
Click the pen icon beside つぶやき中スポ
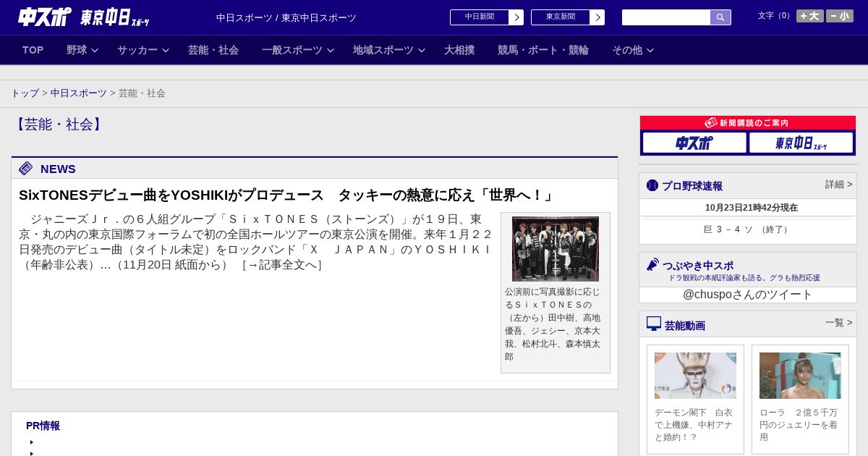[x=653, y=264]
